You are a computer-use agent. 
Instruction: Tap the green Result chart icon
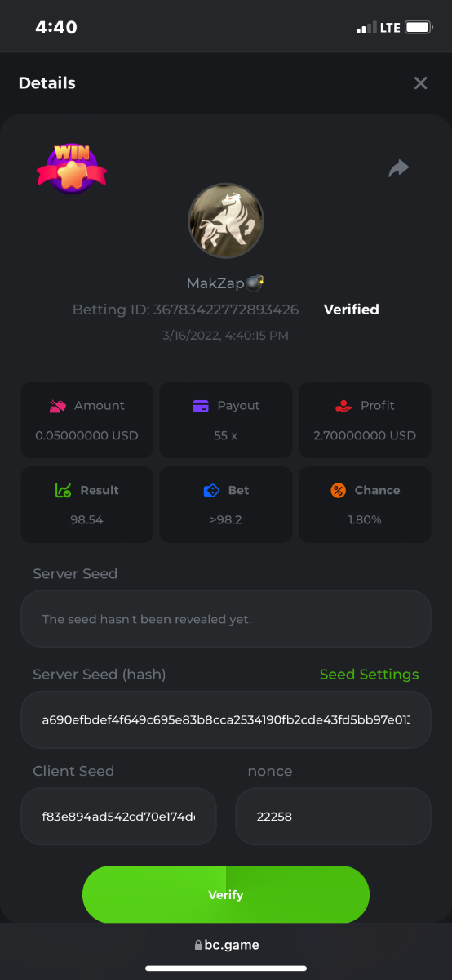pos(63,491)
